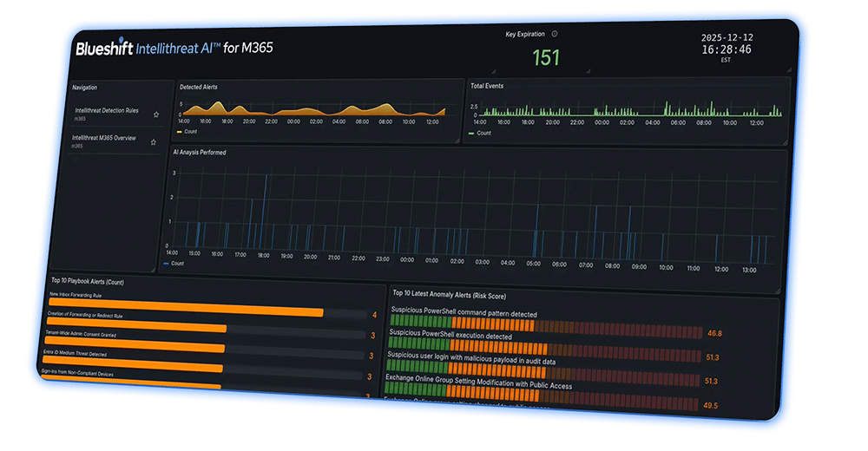This screenshot has width=868, height=451.
Task: Open the Intellithreat M365 Overview link
Action: click(103, 138)
